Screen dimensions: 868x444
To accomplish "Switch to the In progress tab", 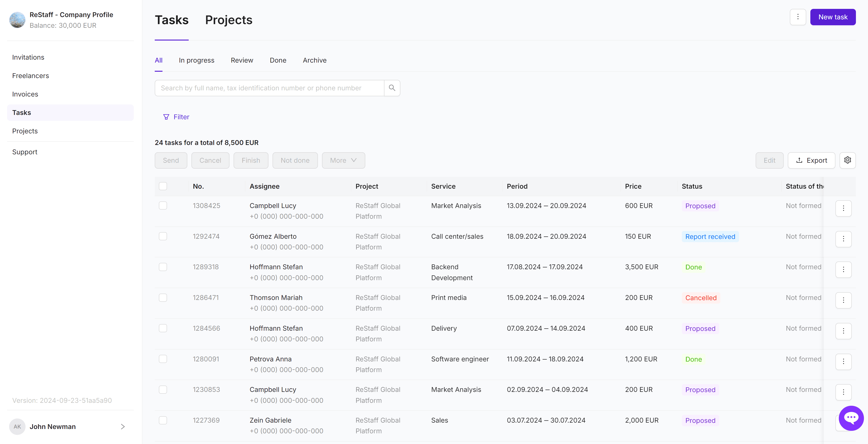I will click(196, 60).
